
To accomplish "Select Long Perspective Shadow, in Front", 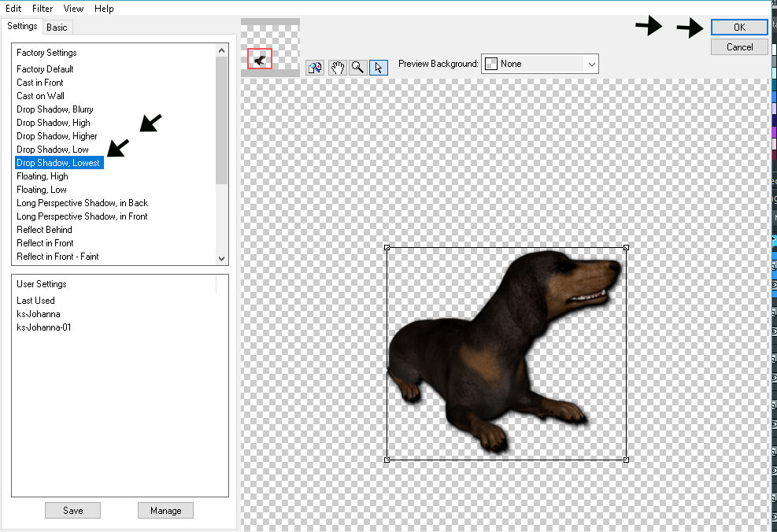I will pos(82,216).
